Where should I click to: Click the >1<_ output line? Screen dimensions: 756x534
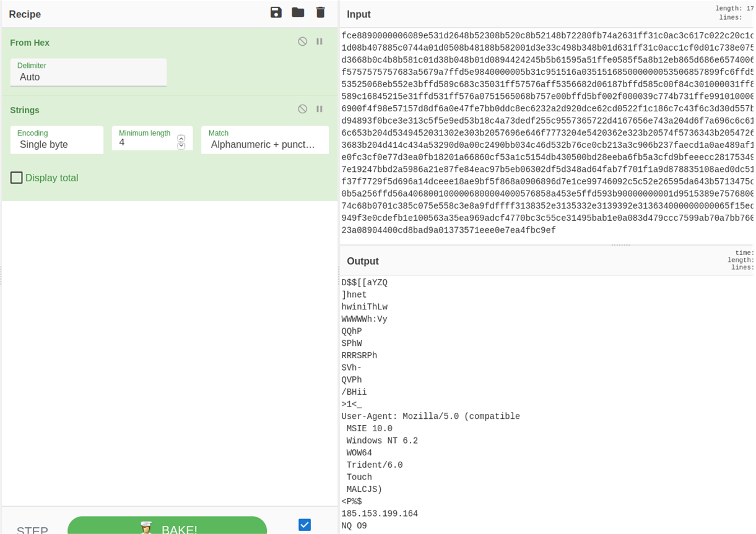(x=352, y=404)
